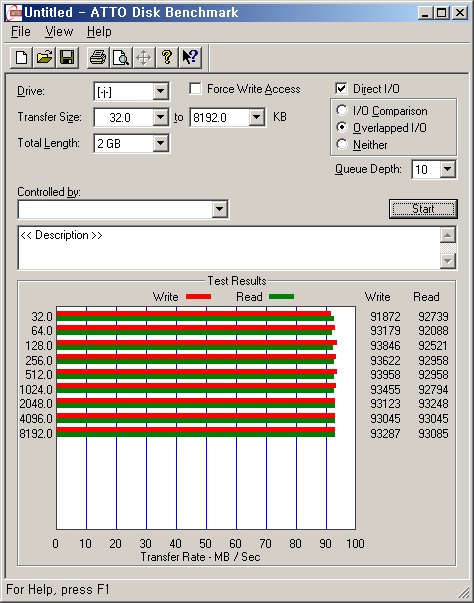This screenshot has width=474, height=603.
Task: Click the Start benchmark button
Action: point(423,209)
